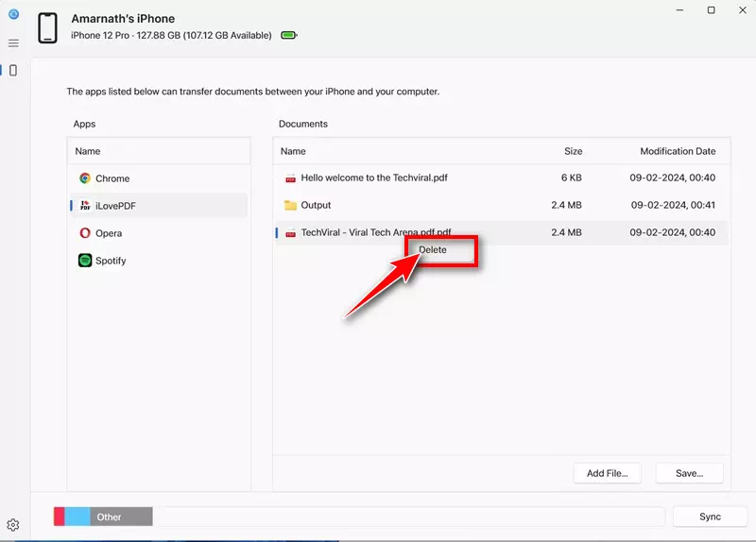Click TechViral file's 2.4 MB size
Image resolution: width=756 pixels, height=542 pixels.
[566, 232]
